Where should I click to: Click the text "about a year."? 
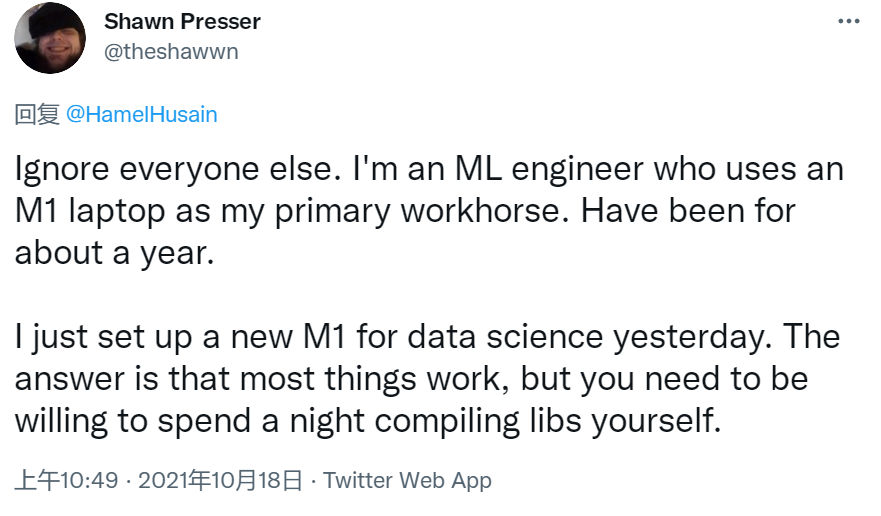(x=115, y=252)
